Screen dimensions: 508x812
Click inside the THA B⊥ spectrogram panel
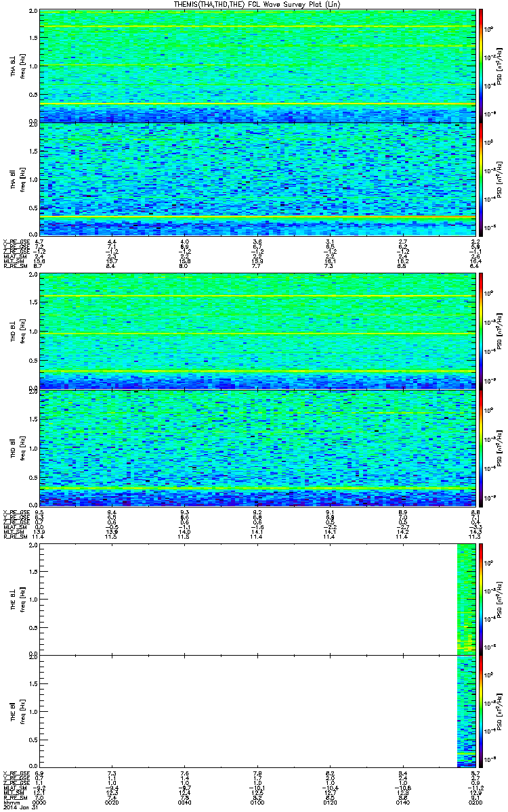pyautogui.click(x=256, y=66)
